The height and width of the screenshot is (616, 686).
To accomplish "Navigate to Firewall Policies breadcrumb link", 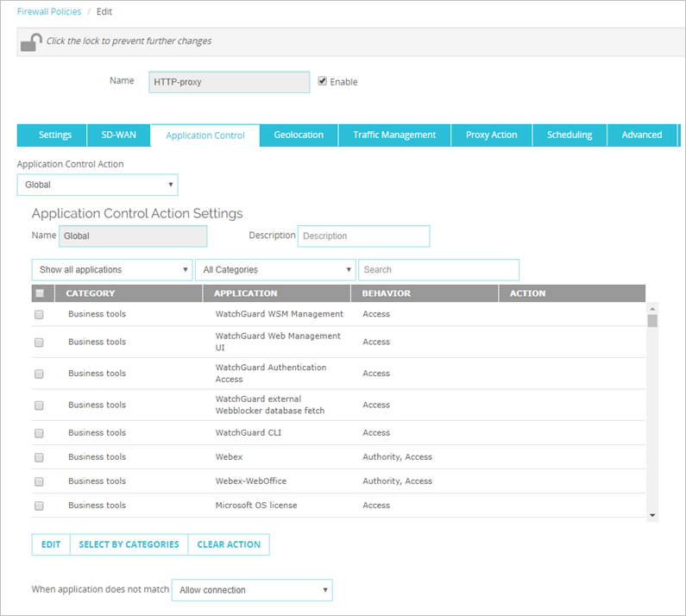I will click(x=49, y=12).
